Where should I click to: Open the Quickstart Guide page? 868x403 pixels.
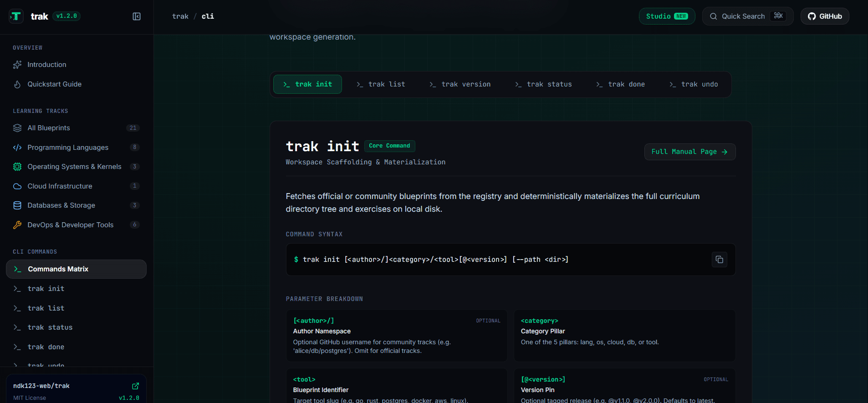pos(76,84)
